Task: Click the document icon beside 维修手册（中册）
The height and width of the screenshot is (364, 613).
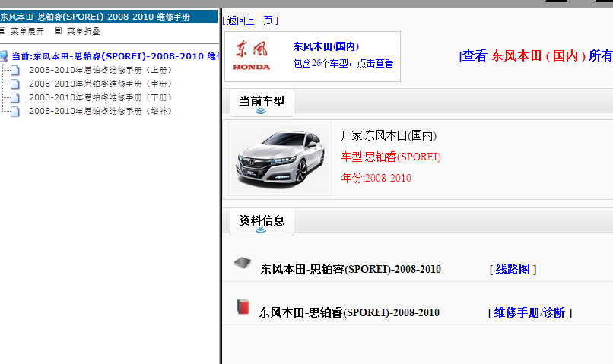Action: pyautogui.click(x=15, y=84)
